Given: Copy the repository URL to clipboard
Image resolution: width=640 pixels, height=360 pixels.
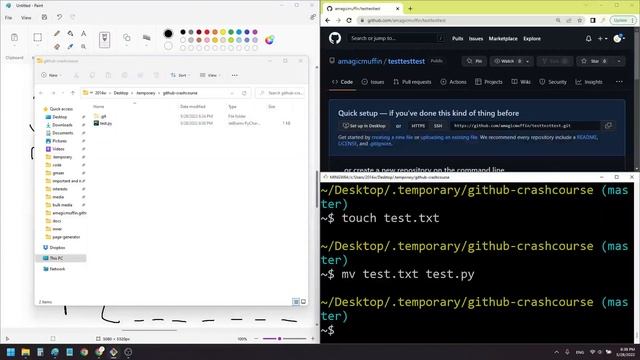Looking at the screenshot, I should [x=608, y=126].
